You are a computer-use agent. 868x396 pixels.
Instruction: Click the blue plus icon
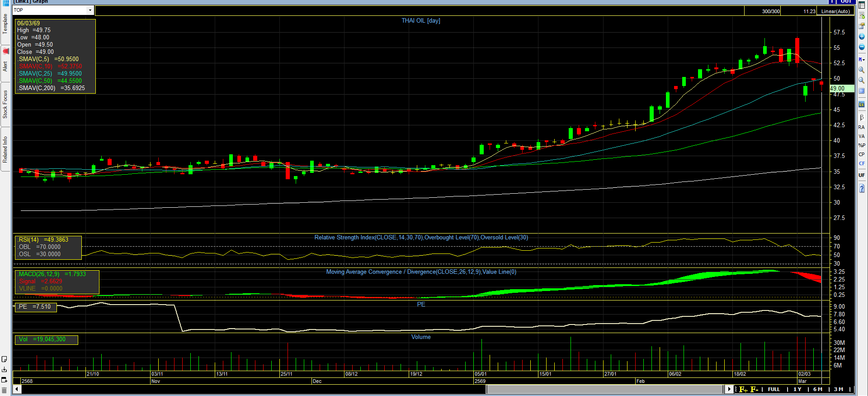862,37
